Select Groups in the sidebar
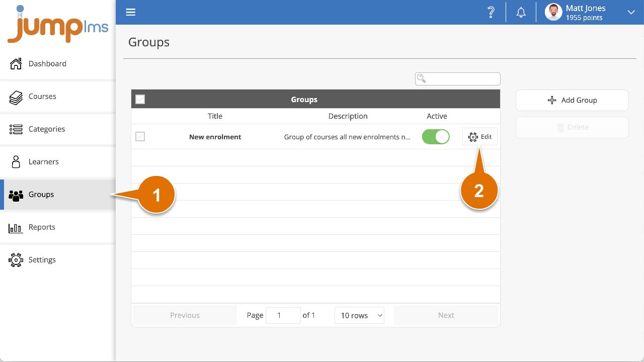The image size is (644, 362). point(58,195)
